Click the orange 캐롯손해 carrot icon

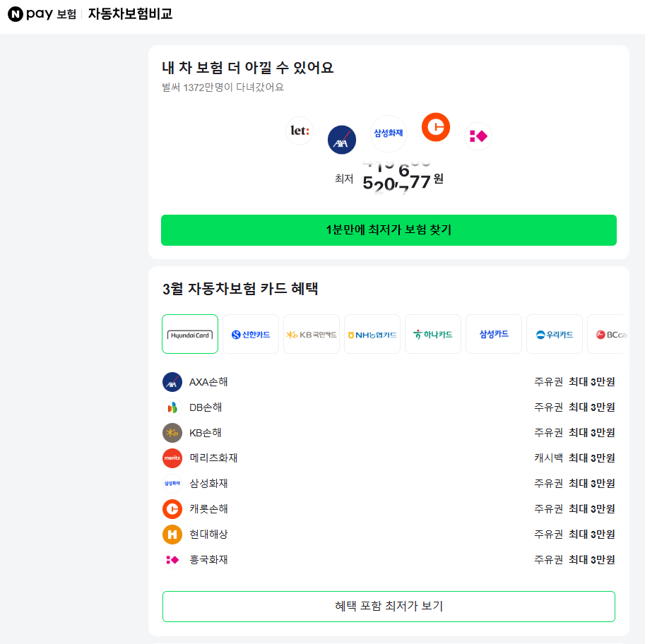(171, 508)
